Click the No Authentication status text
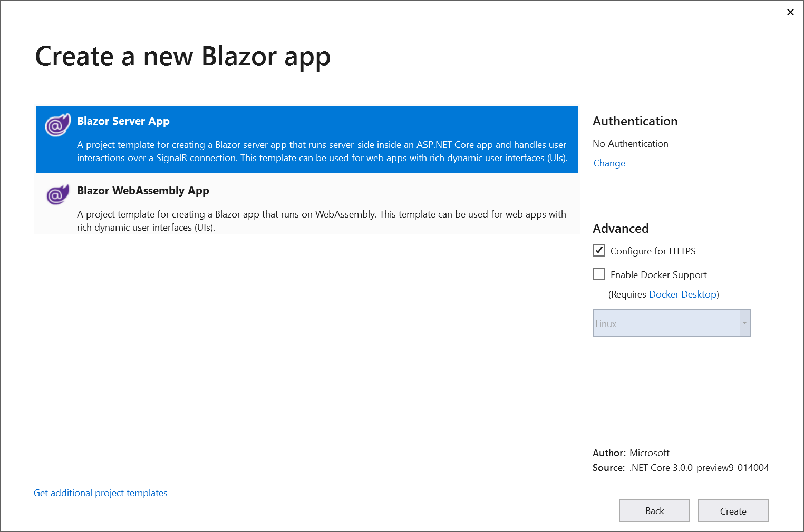804x532 pixels. click(630, 144)
